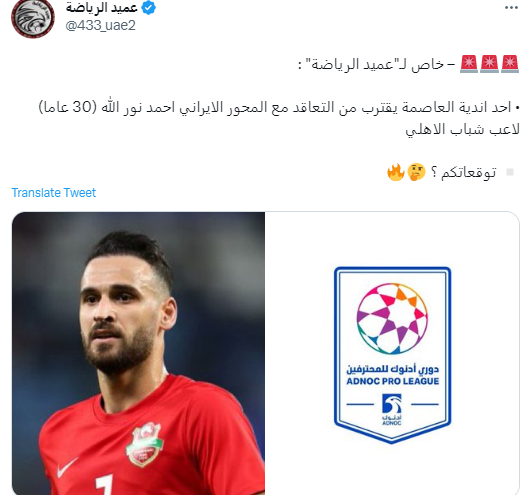Click the leftmost red siren emoji

pyautogui.click(x=469, y=64)
